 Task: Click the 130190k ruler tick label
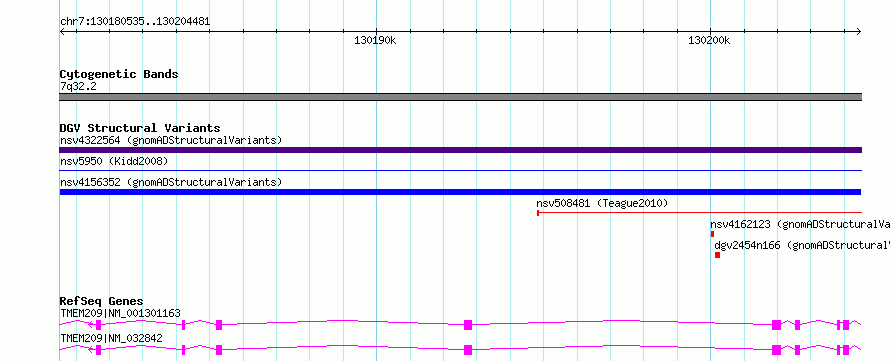[375, 40]
